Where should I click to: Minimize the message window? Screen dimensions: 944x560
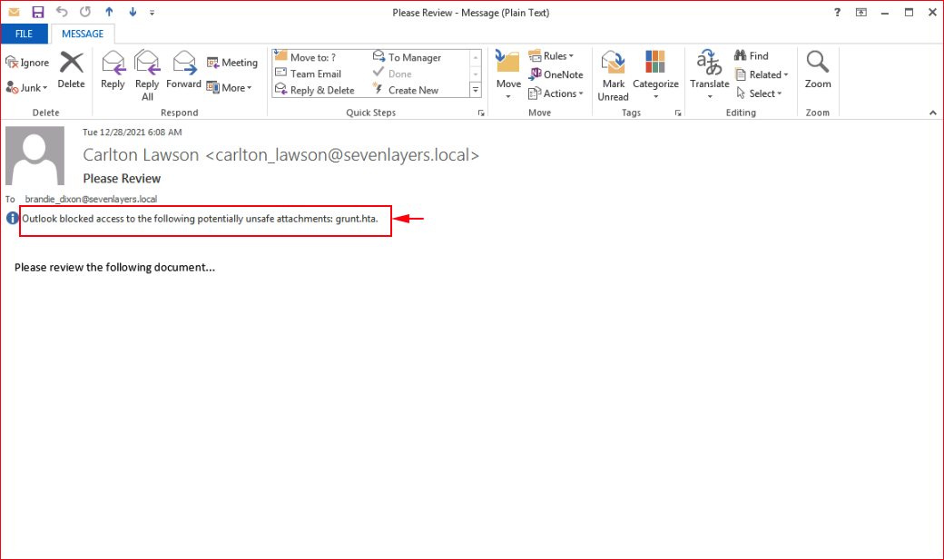click(x=885, y=12)
